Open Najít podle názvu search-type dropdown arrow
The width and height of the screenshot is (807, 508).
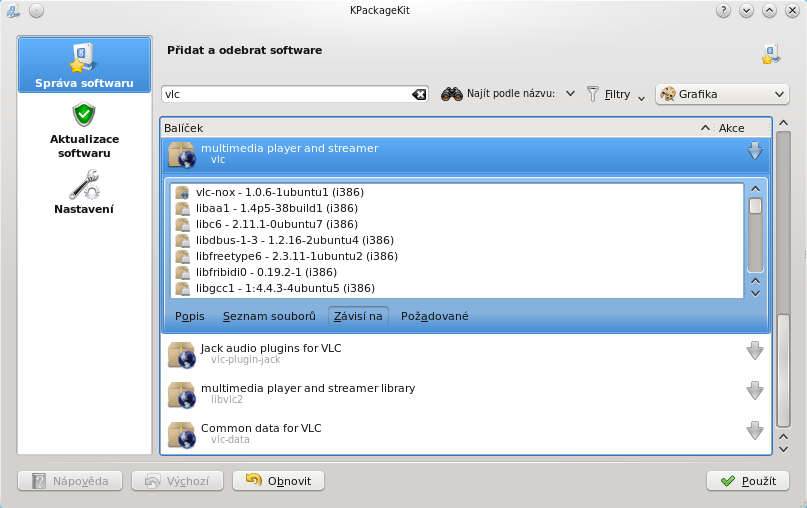[570, 94]
